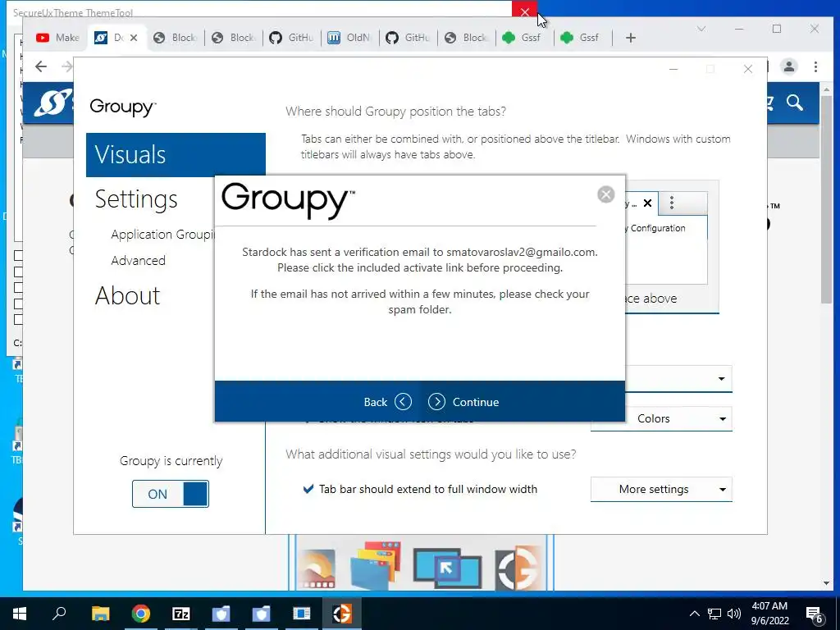Open a new Chrome tab with plus

631,38
